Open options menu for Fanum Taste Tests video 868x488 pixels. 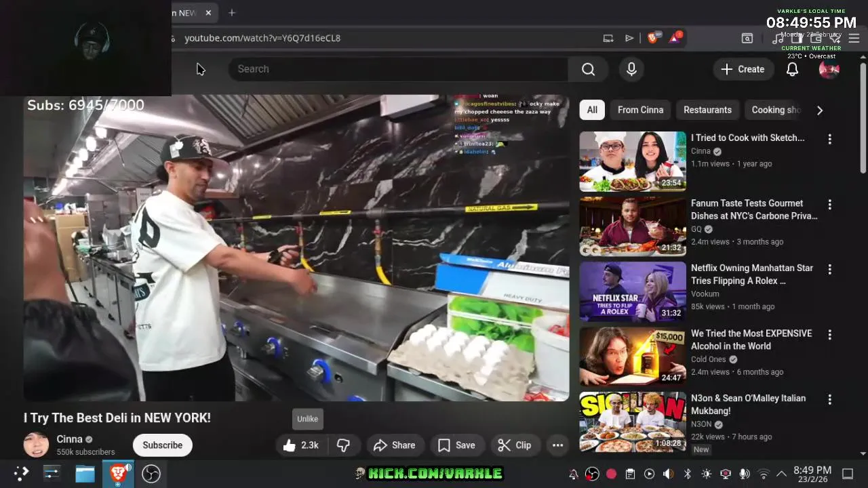pyautogui.click(x=829, y=204)
